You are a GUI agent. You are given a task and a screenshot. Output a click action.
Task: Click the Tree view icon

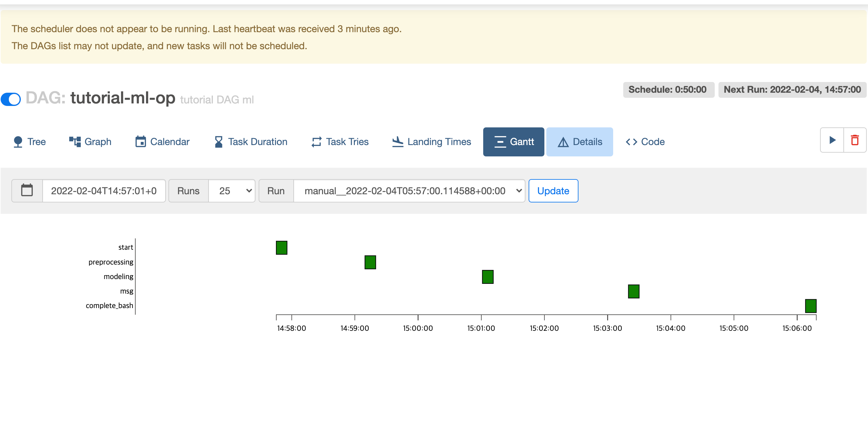pos(18,142)
